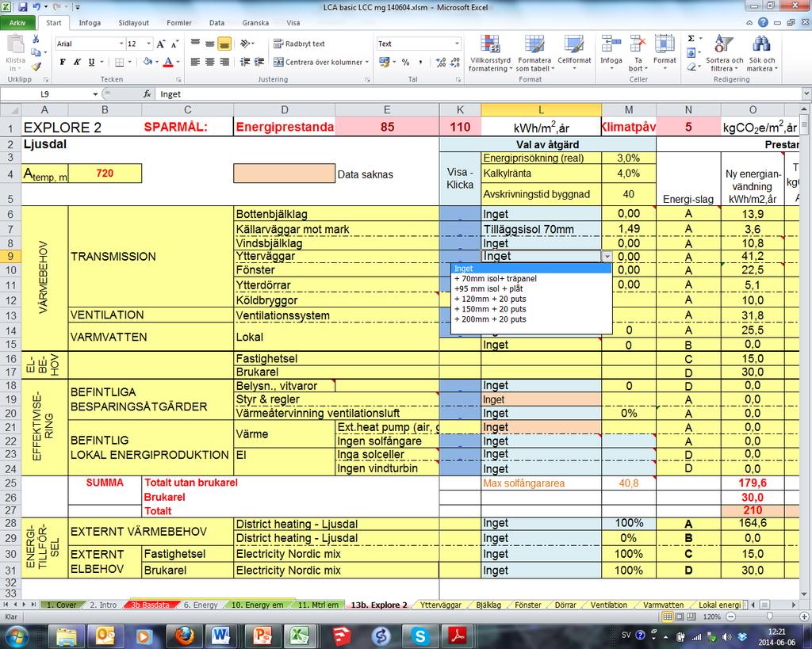The height and width of the screenshot is (649, 812).
Task: Open the borders dropdown arrow
Action: pyautogui.click(x=128, y=62)
